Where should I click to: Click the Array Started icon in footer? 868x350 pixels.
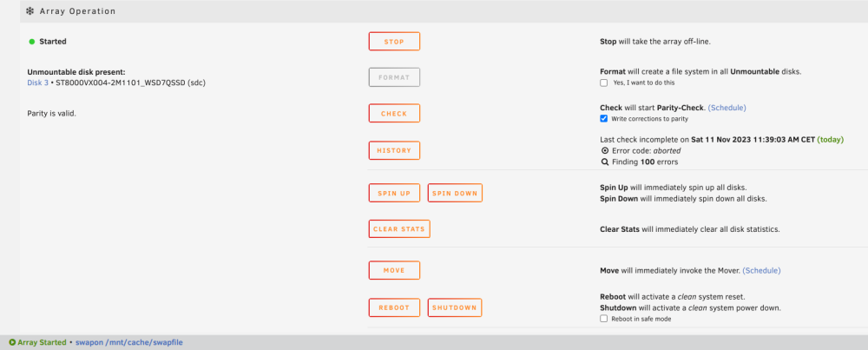[12, 343]
